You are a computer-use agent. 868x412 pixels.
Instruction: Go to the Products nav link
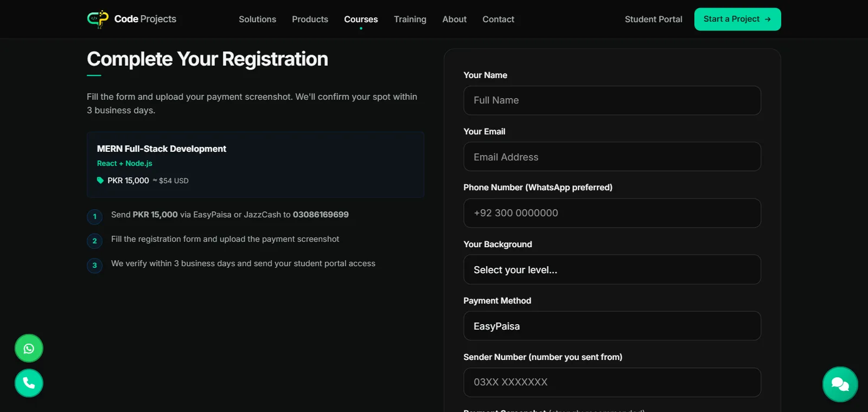(x=310, y=19)
